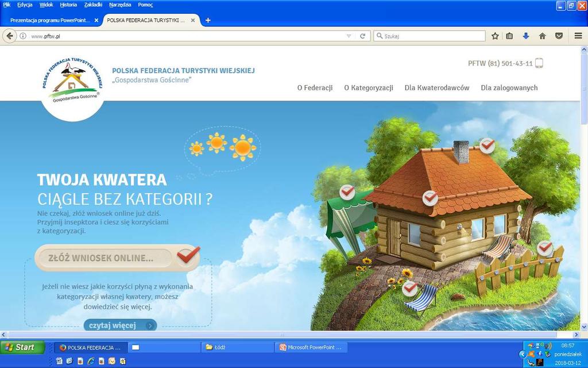Click the POLSKA FEDERACJA Firefox taskbar button
The height and width of the screenshot is (368, 588).
tap(91, 347)
